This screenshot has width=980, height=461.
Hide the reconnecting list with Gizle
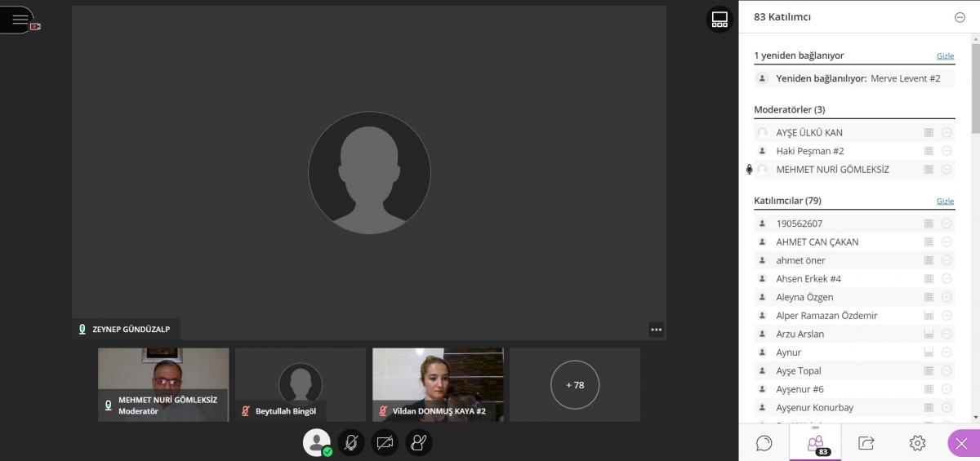[x=945, y=56]
